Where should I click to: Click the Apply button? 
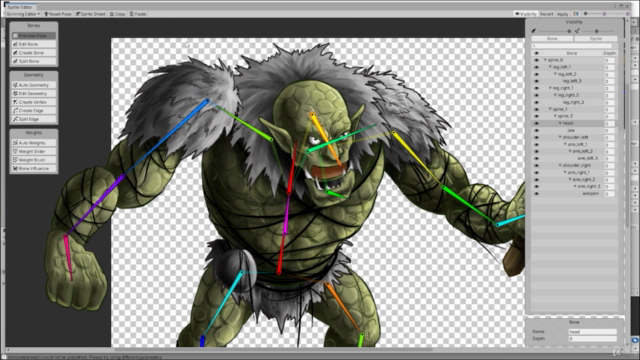562,14
